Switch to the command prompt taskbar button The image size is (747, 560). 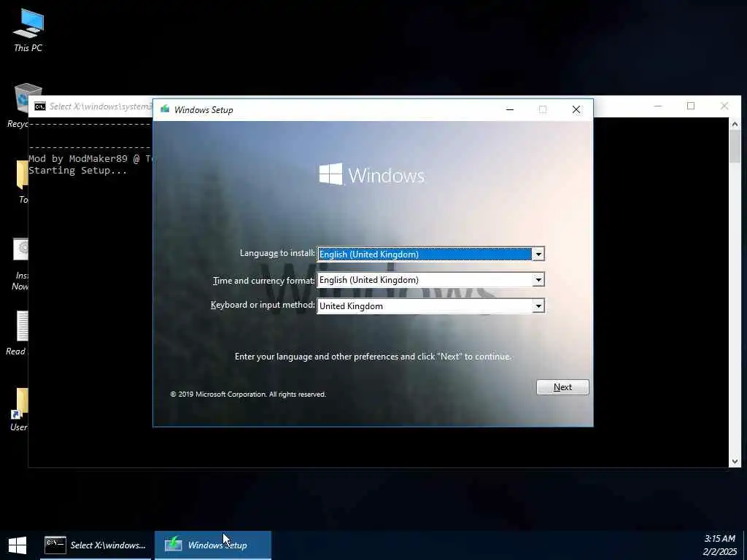(x=96, y=545)
